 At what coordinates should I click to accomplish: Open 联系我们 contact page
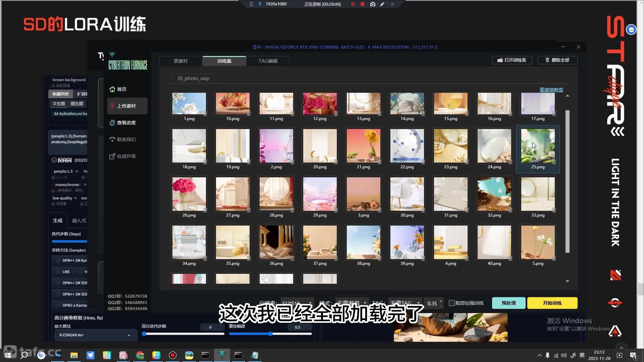(123, 139)
